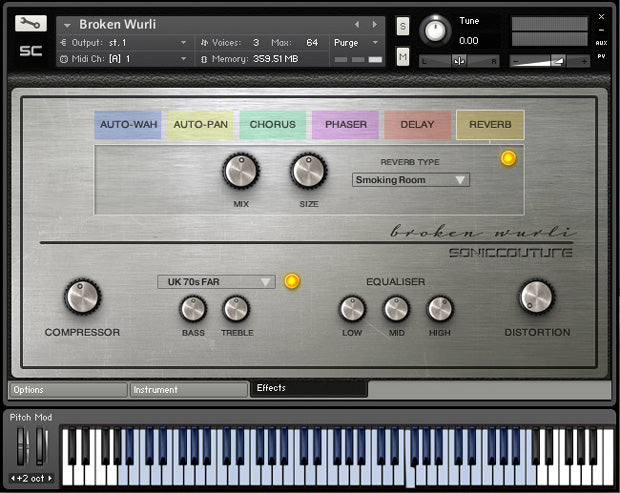Click the volume plus icon
The image size is (620, 493).
coord(584,61)
